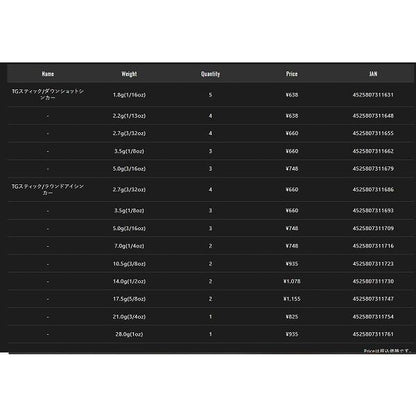This screenshot has height=416, width=416.
Task: Select the ¥638 price in the 1.8g row
Action: coord(292,95)
